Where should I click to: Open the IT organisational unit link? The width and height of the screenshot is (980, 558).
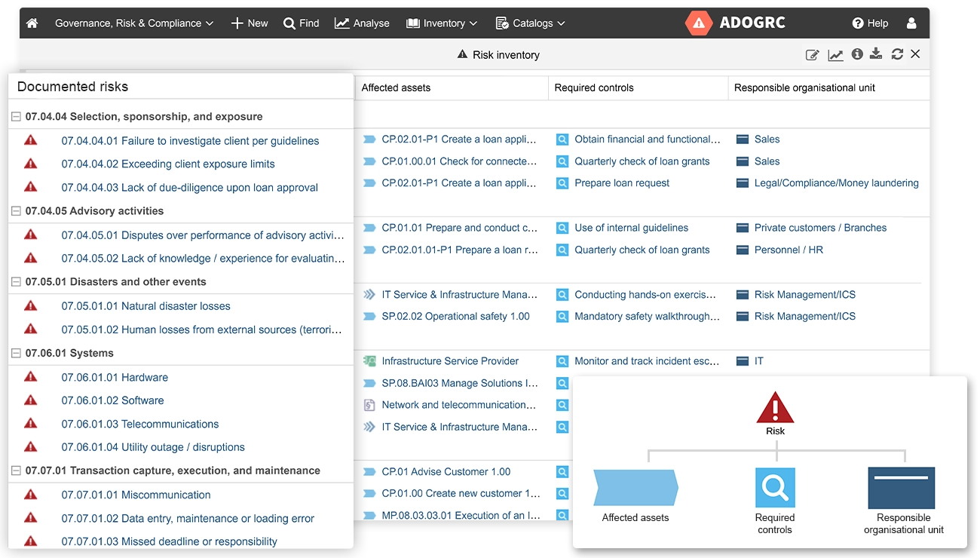click(759, 361)
